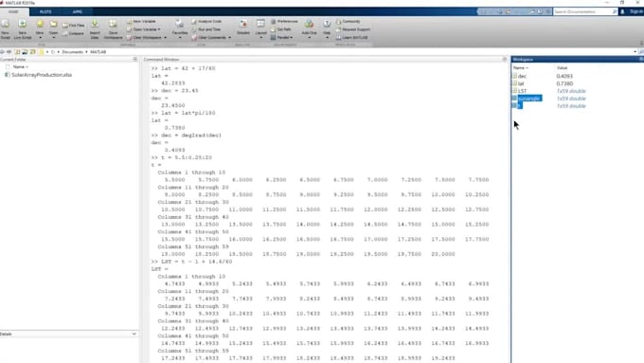
Task: Sort the Workspace by the Name column
Action: click(520, 68)
